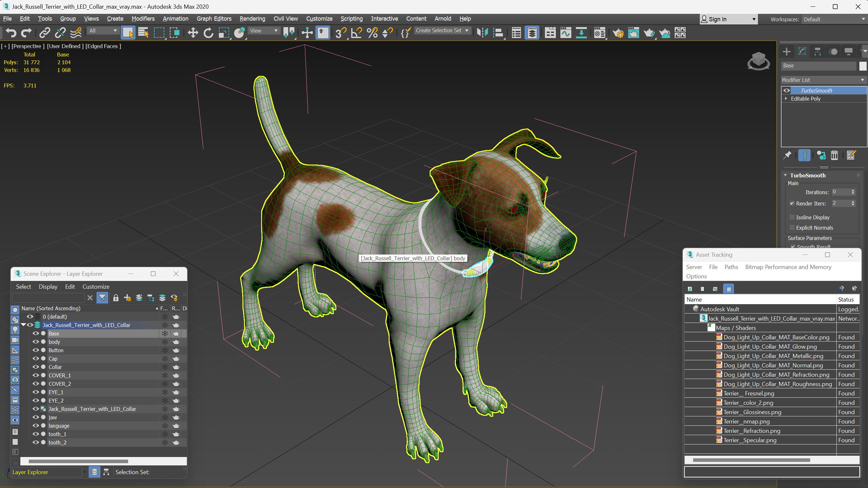Click the Align tool icon
The height and width of the screenshot is (488, 868).
(498, 33)
